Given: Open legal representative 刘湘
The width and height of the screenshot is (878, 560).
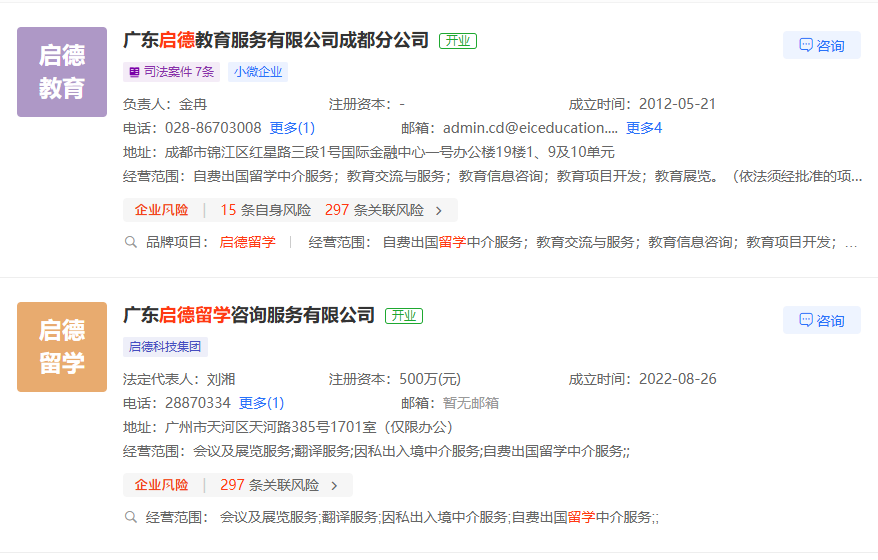Looking at the screenshot, I should (221, 379).
